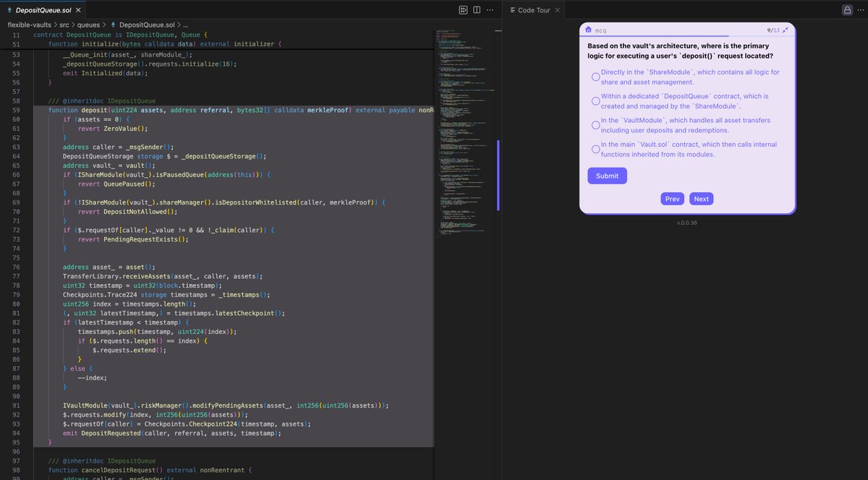The width and height of the screenshot is (868, 480).
Task: Select the 'In the VaultModule' answer radio
Action: pos(595,125)
